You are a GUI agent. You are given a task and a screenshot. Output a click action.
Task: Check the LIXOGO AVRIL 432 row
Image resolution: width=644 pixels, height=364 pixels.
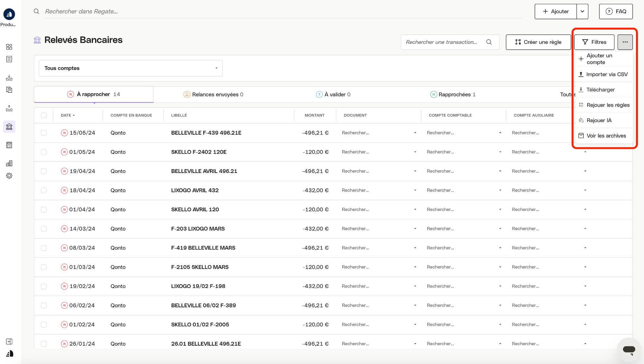pos(44,190)
